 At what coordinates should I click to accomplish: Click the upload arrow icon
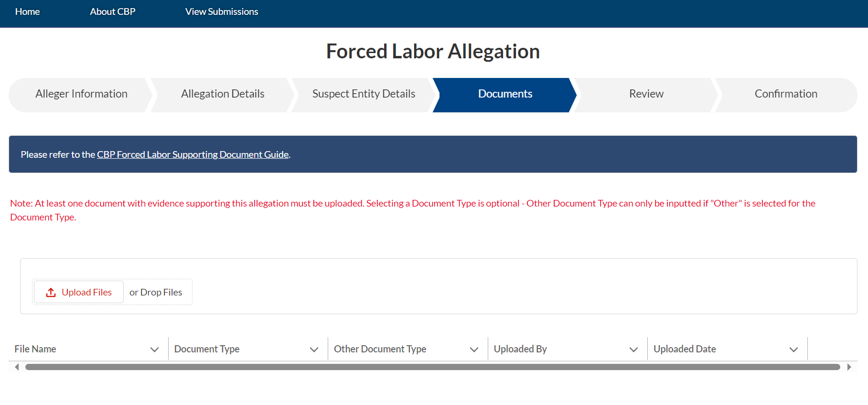[x=51, y=292]
